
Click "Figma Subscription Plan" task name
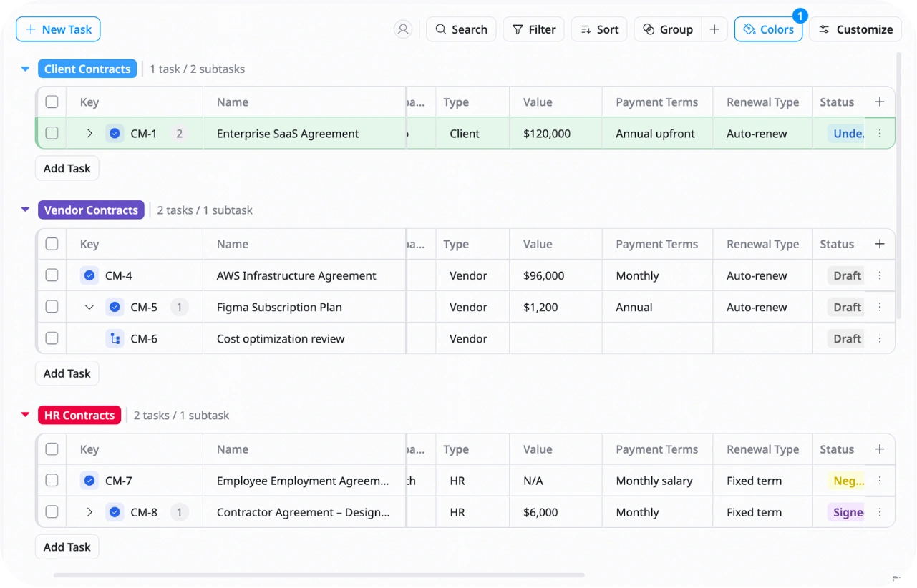279,307
